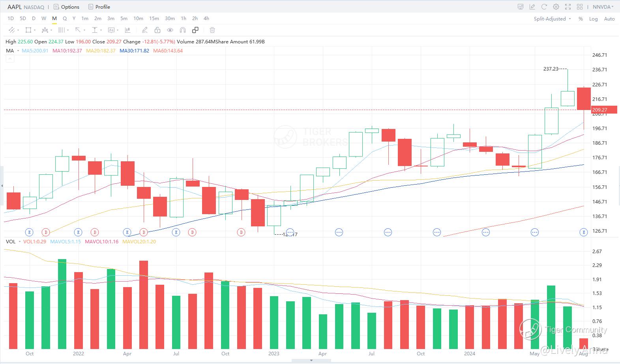The width and height of the screenshot is (620, 364).
Task: Switch to the 5m interval
Action: pos(124,18)
